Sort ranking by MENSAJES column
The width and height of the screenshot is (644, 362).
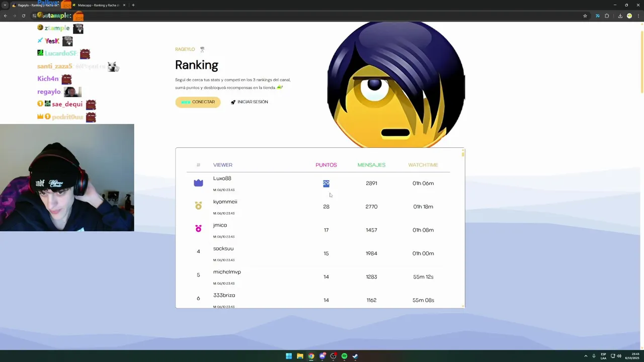tap(371, 165)
